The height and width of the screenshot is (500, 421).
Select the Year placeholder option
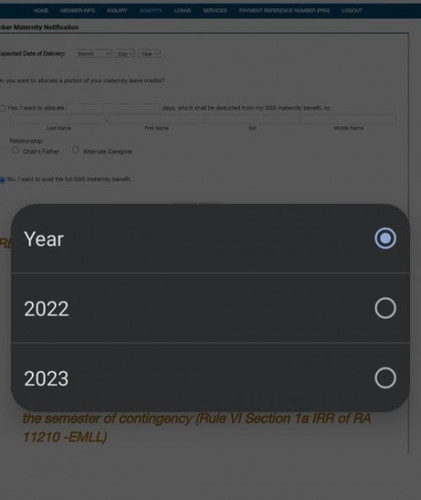tap(210, 239)
